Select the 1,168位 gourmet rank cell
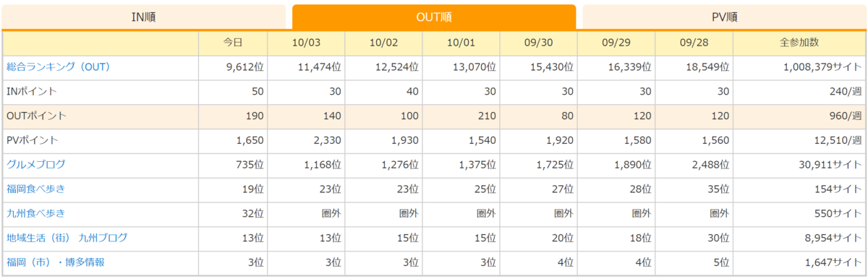The width and height of the screenshot is (868, 279). coord(307,165)
